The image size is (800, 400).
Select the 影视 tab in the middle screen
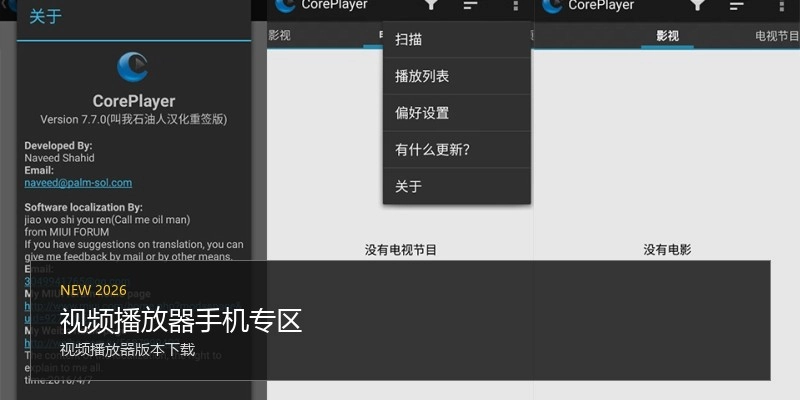point(279,35)
